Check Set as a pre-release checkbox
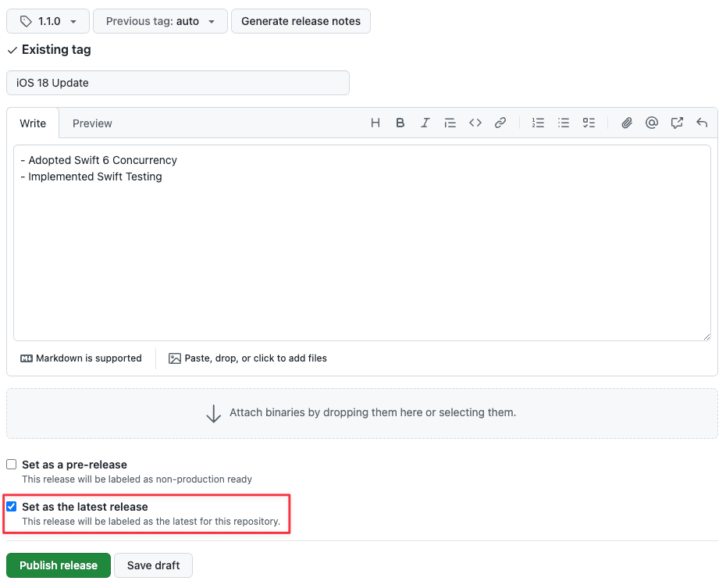The image size is (726, 588). pyautogui.click(x=12, y=465)
